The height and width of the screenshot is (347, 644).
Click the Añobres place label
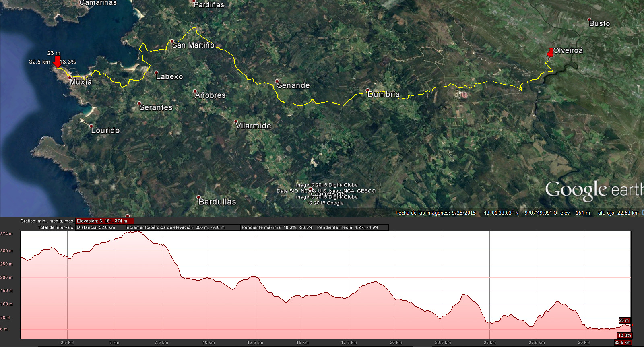(x=210, y=95)
